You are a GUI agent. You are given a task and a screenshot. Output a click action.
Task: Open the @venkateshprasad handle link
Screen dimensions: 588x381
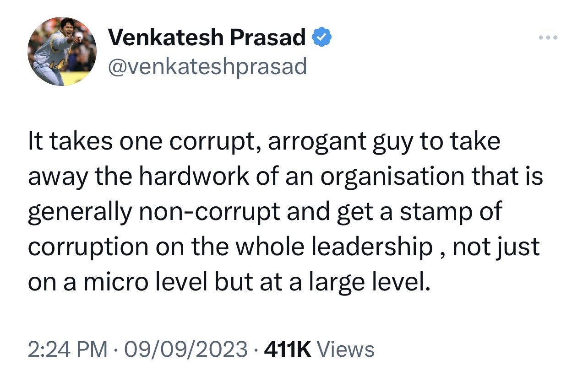point(207,66)
